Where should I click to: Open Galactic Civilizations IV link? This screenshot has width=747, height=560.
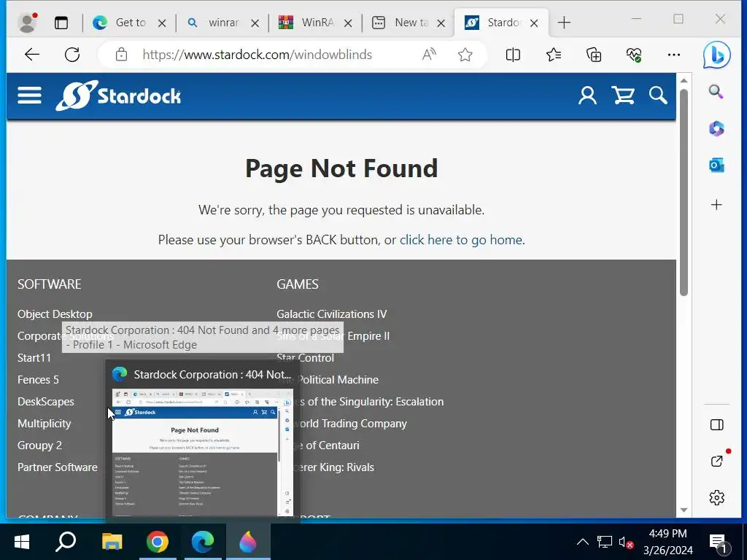click(332, 314)
